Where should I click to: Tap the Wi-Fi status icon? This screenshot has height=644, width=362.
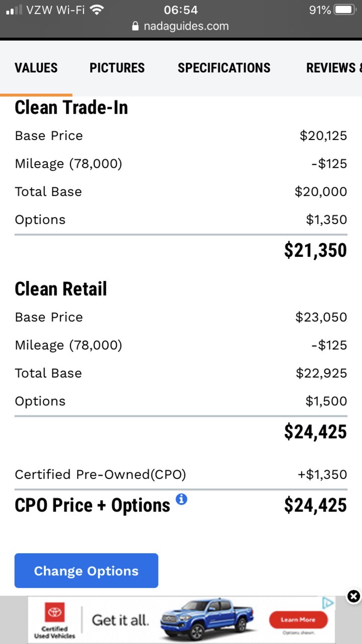click(x=96, y=10)
